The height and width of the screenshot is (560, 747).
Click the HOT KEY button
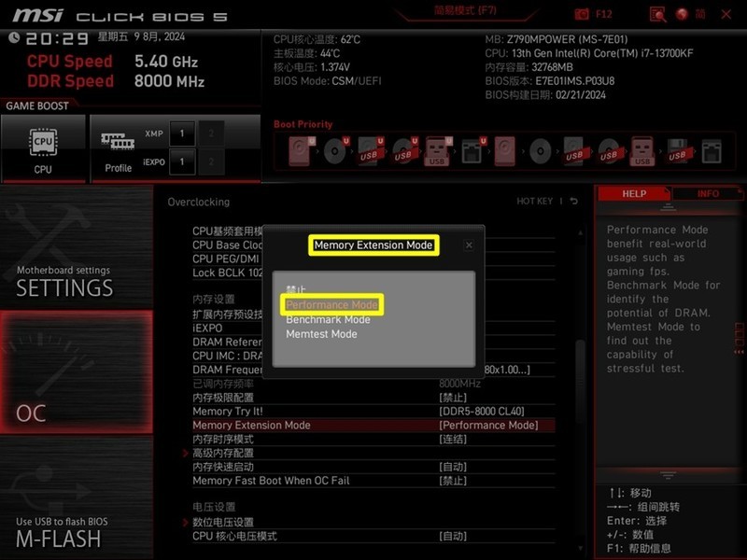pos(534,202)
